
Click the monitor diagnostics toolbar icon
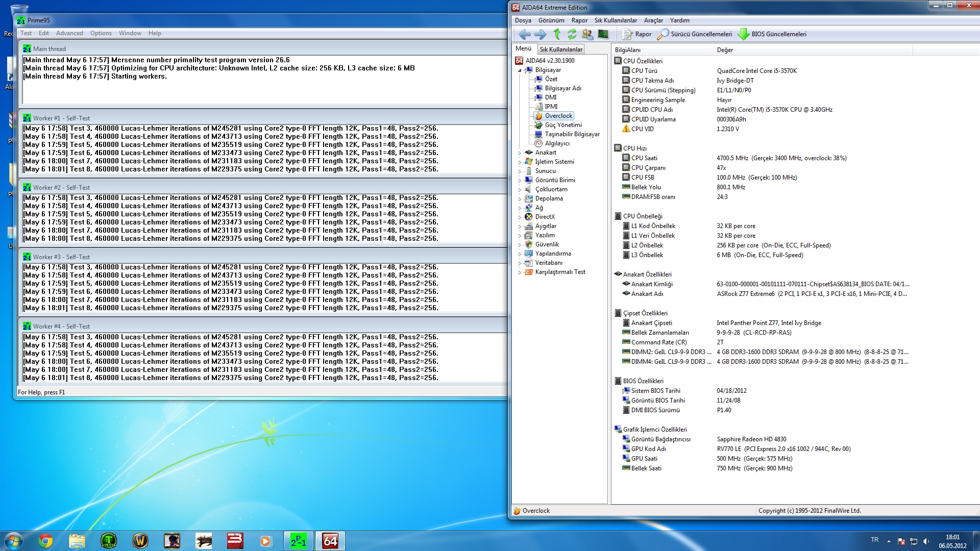(x=603, y=34)
